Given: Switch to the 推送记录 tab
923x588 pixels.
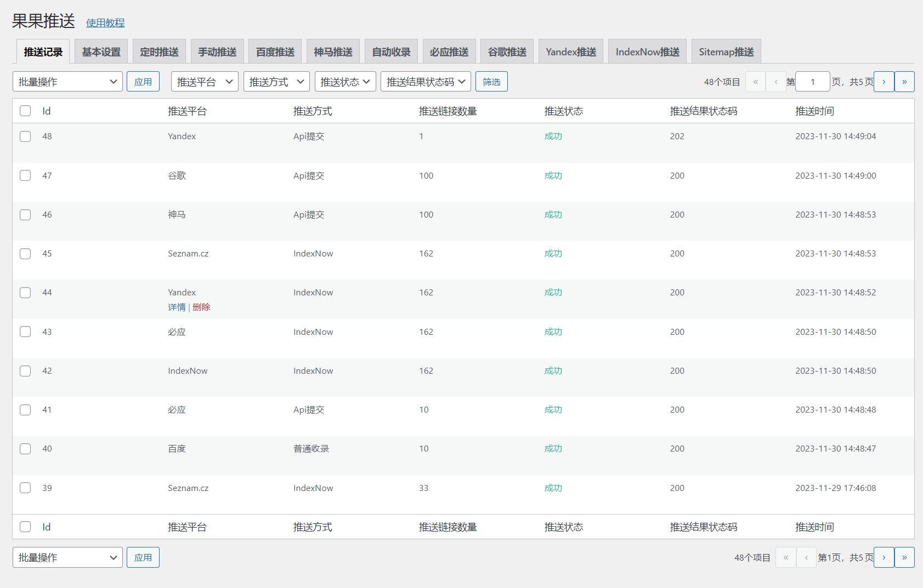Looking at the screenshot, I should (x=43, y=52).
